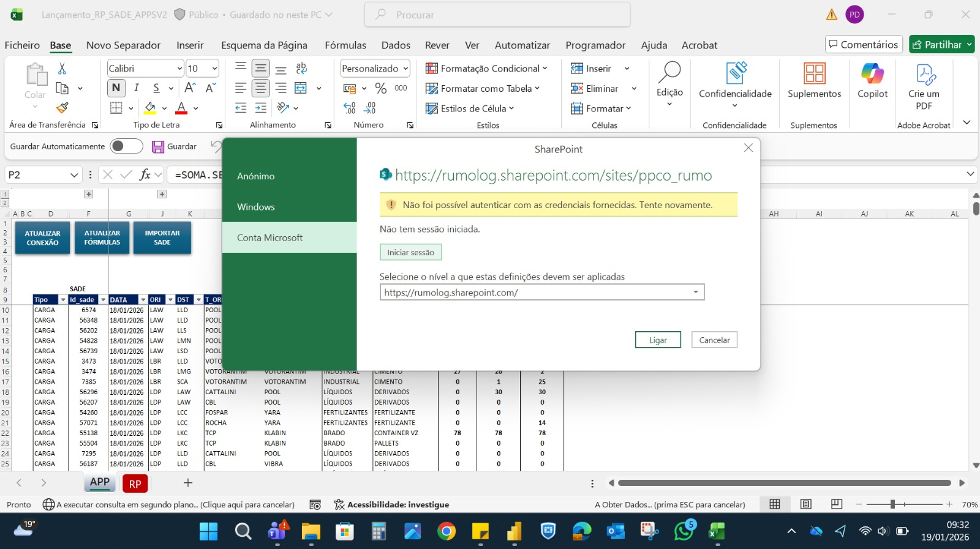The width and height of the screenshot is (980, 549).
Task: Open the Personalizado number format dropdown
Action: (x=405, y=69)
